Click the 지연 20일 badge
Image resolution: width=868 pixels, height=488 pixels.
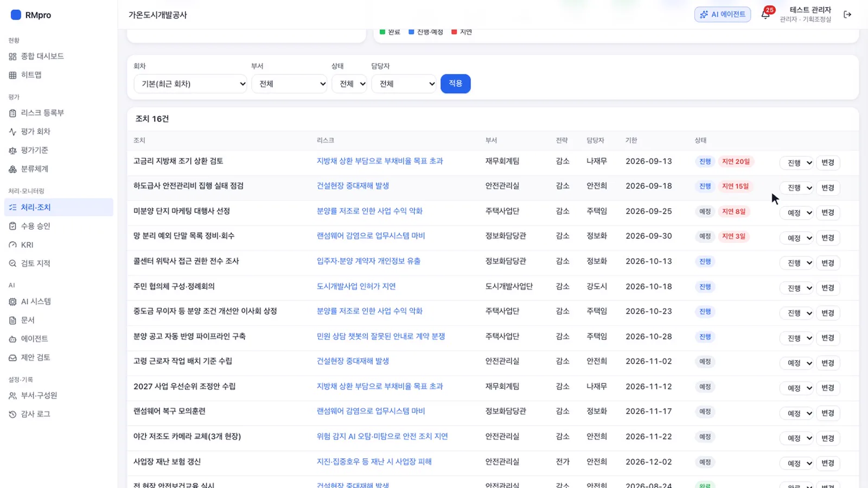tap(736, 162)
